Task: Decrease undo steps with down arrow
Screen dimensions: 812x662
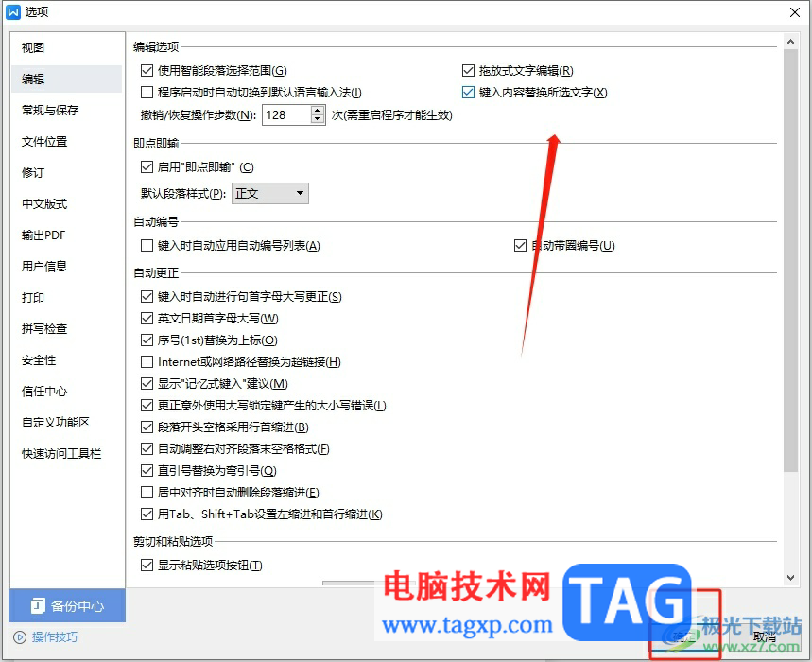Action: point(318,120)
